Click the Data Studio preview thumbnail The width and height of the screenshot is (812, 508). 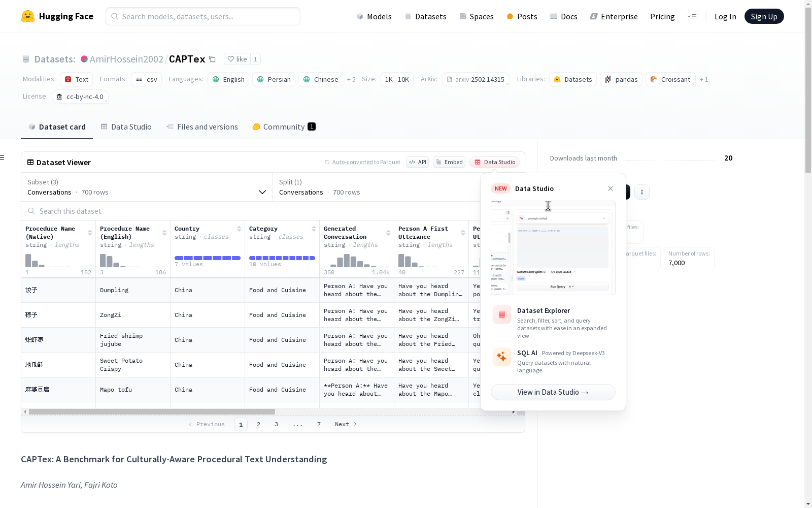[x=553, y=248]
